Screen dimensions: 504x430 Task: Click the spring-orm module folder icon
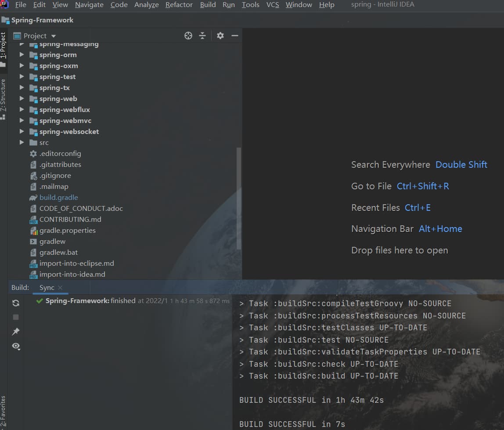[33, 55]
